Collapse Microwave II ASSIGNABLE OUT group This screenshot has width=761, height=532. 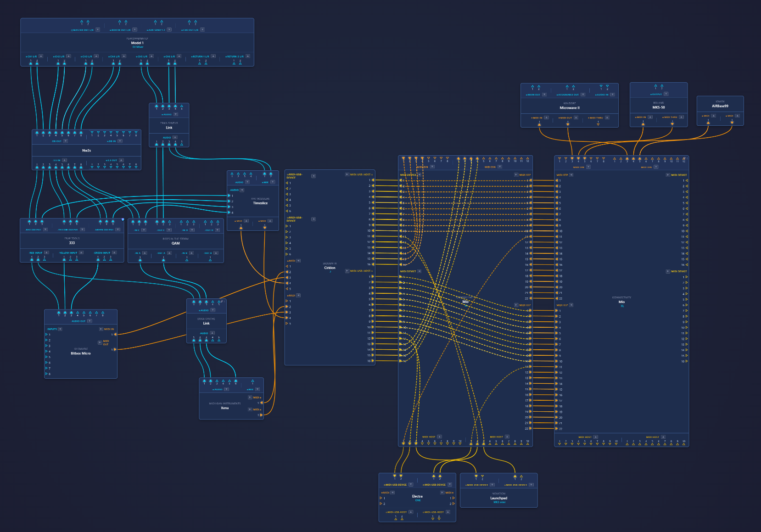click(x=583, y=95)
